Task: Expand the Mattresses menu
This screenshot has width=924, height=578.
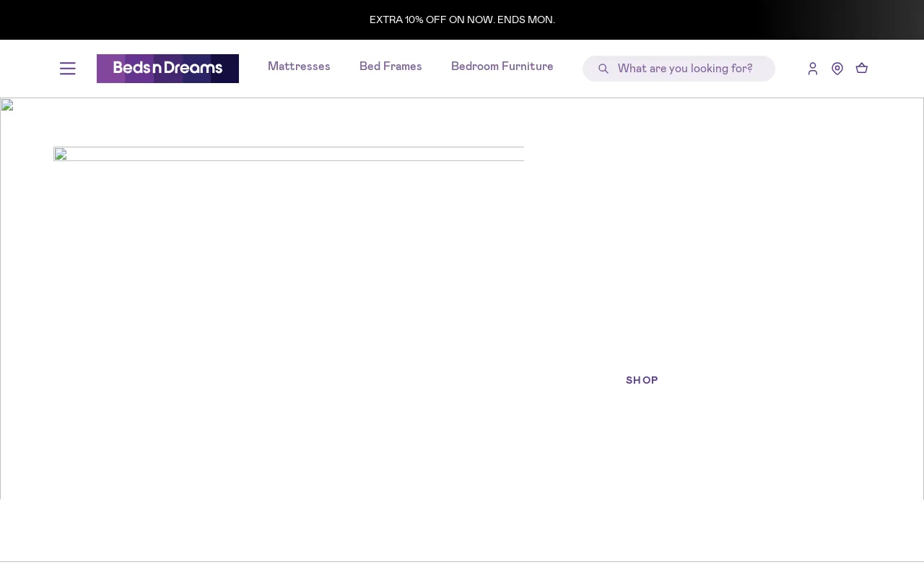Action: tap(299, 66)
